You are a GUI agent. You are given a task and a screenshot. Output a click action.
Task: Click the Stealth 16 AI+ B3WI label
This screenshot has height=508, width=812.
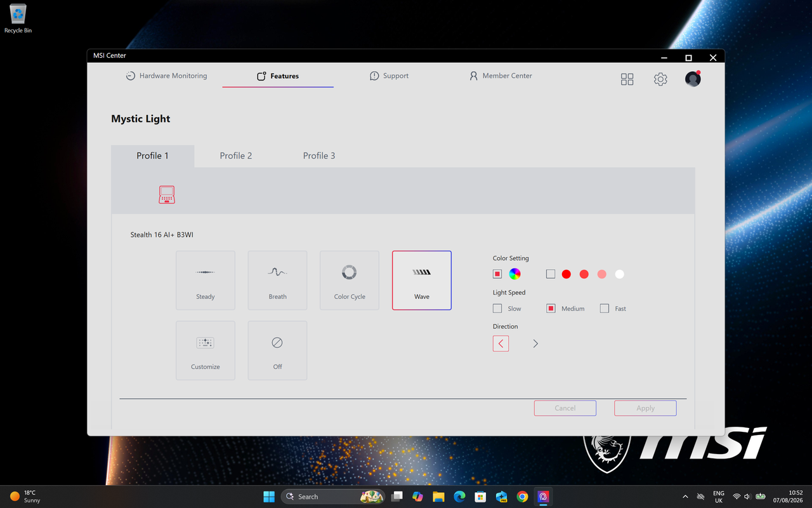click(162, 235)
